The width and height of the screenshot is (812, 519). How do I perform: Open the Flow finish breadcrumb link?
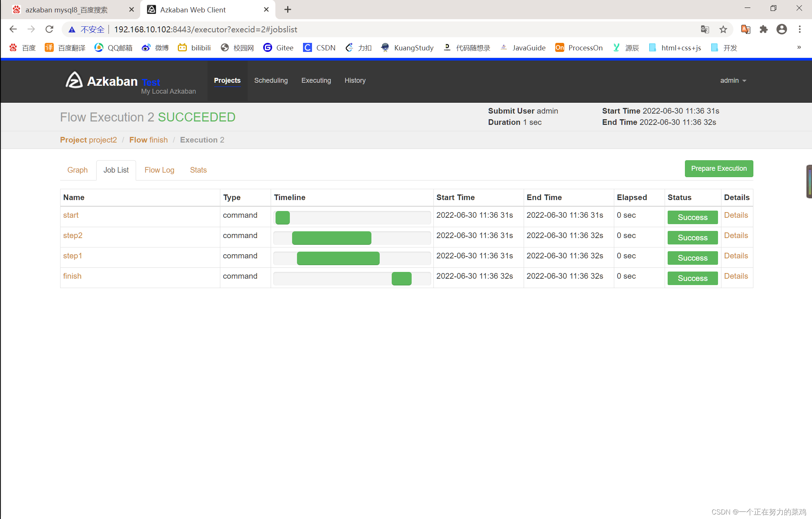click(148, 140)
